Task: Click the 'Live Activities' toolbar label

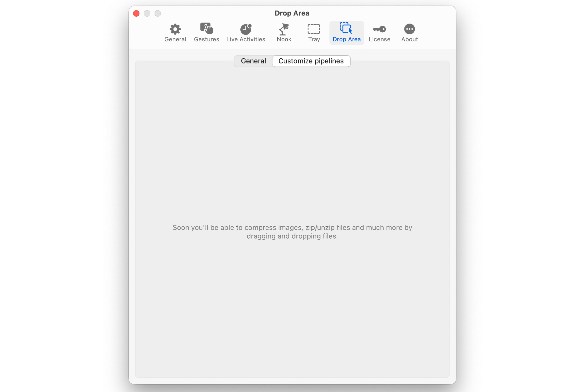Action: 246,39
